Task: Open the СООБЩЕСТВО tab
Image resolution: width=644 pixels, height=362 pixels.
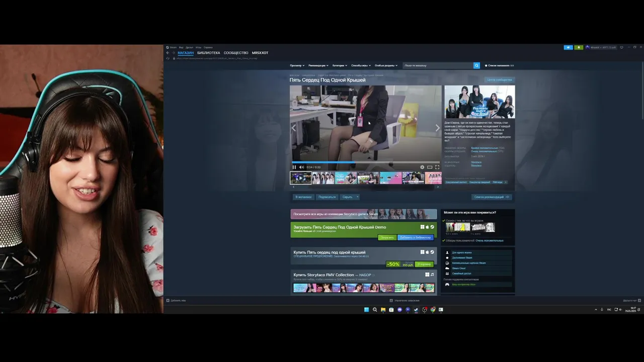Action: point(236,53)
